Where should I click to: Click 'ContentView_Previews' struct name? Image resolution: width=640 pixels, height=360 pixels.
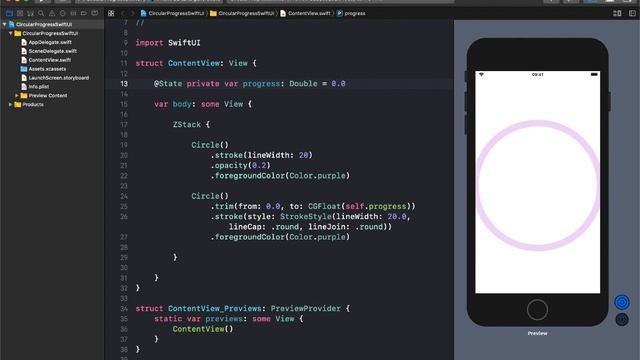click(x=215, y=309)
